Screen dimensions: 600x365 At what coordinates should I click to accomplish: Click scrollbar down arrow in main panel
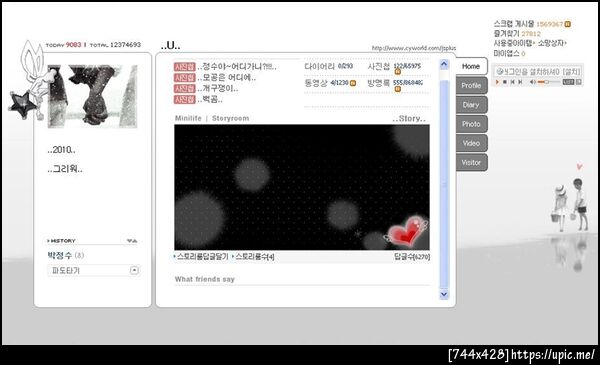(444, 294)
